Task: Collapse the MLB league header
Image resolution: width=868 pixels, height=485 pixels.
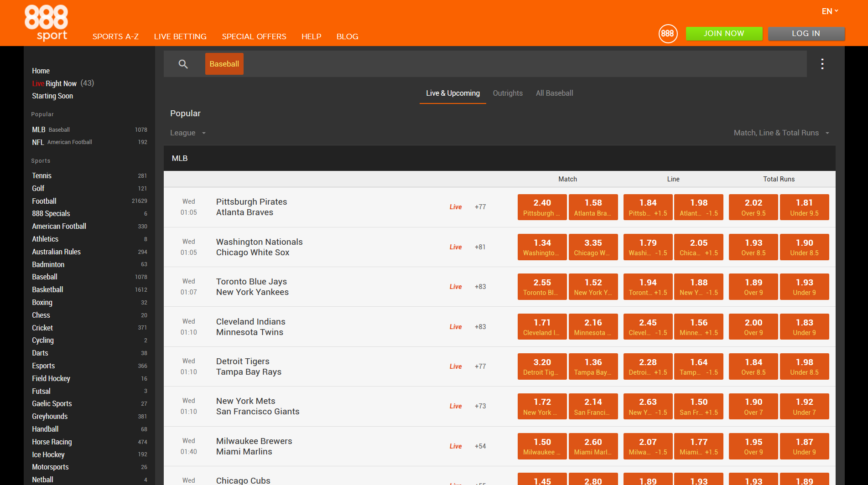Action: coord(499,158)
